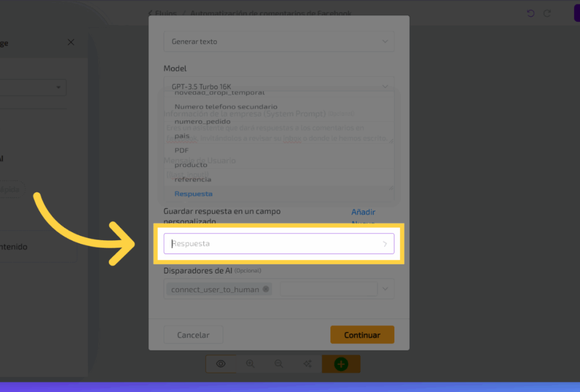Click the zoom in magnifier icon
The width and height of the screenshot is (580, 392).
click(250, 364)
